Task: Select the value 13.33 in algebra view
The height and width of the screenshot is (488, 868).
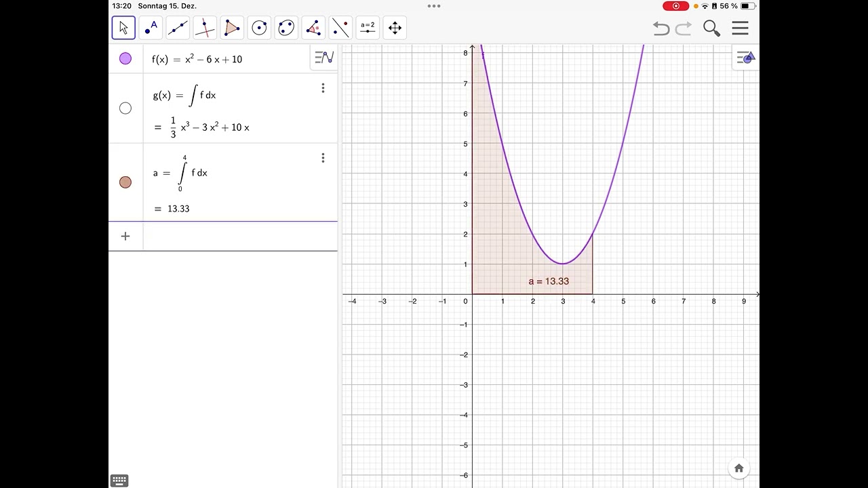Action: point(178,209)
